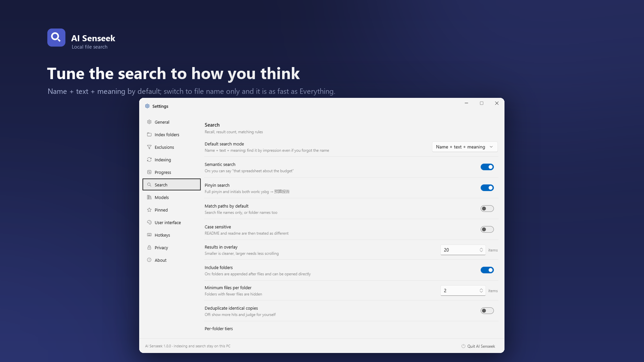This screenshot has width=644, height=362.
Task: Click the Results in overlay stepper arrows
Action: (x=481, y=250)
